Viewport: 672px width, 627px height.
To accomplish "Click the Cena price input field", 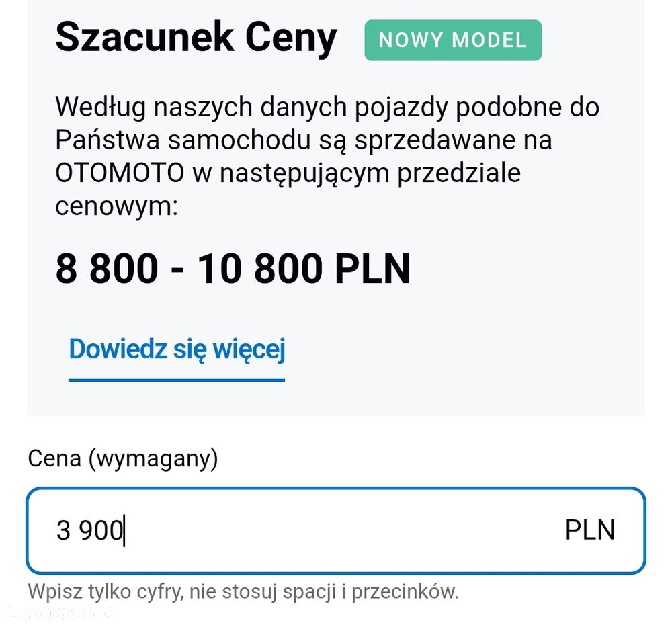I will (336, 530).
